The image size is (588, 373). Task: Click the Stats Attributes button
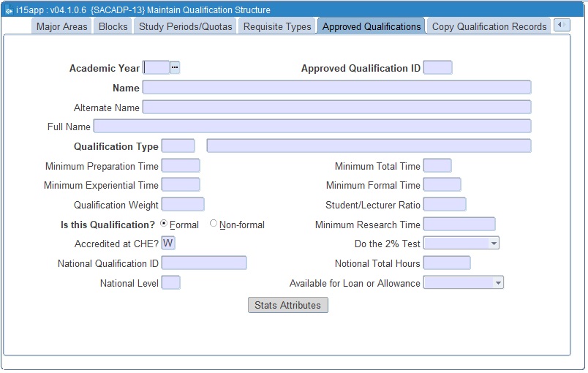click(288, 305)
